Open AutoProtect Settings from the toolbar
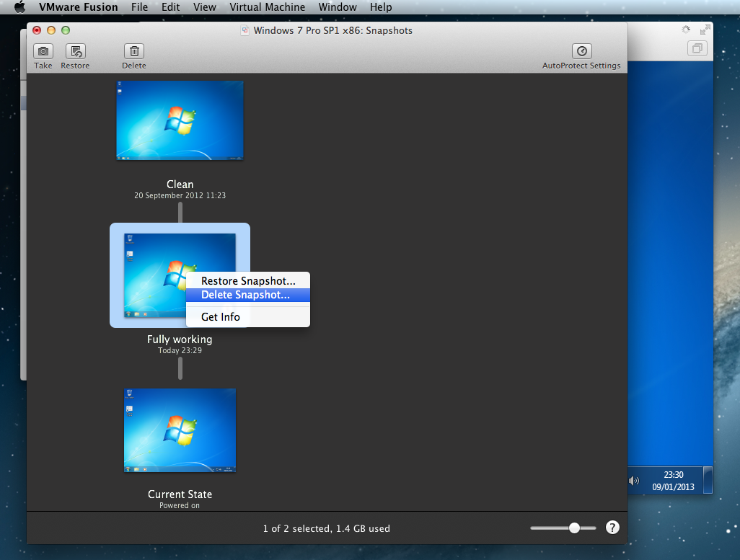 click(x=581, y=52)
